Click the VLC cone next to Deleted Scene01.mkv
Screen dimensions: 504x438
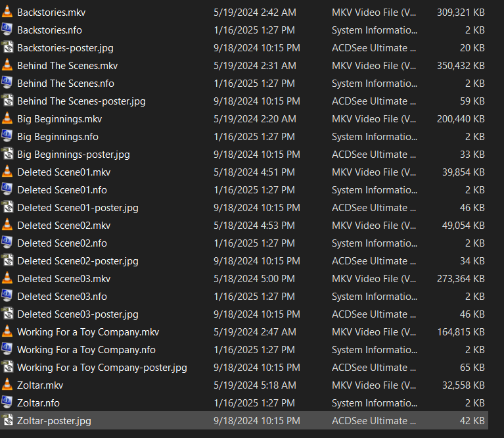[7, 172]
